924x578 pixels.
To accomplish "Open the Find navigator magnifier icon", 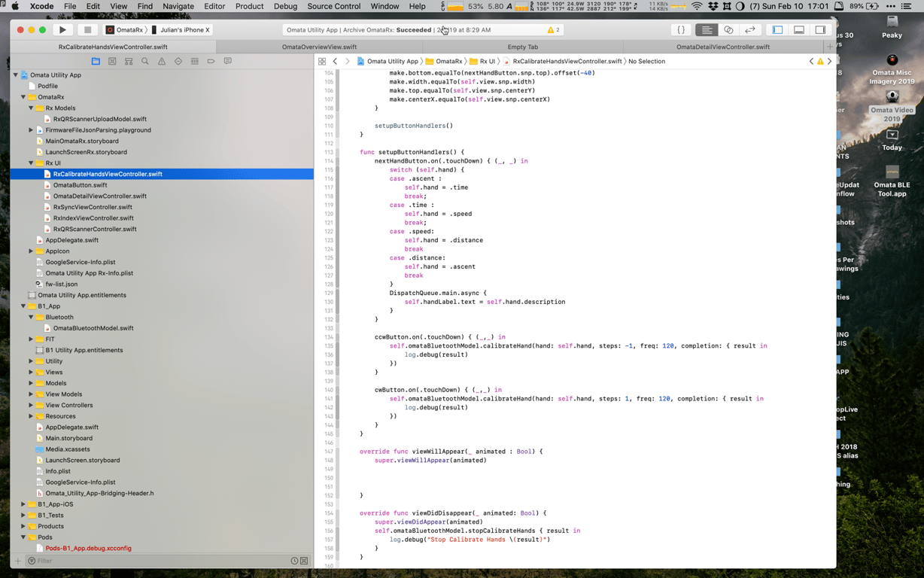I will coord(145,61).
